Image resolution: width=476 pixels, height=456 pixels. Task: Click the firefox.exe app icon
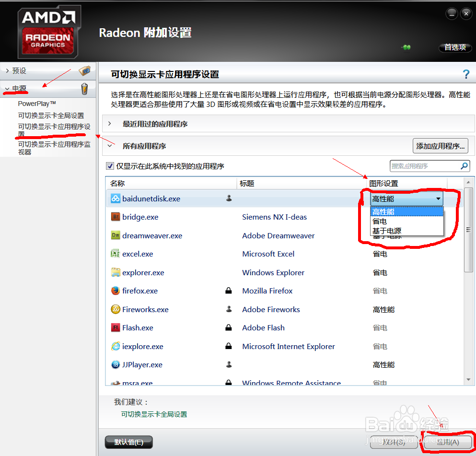coord(116,291)
